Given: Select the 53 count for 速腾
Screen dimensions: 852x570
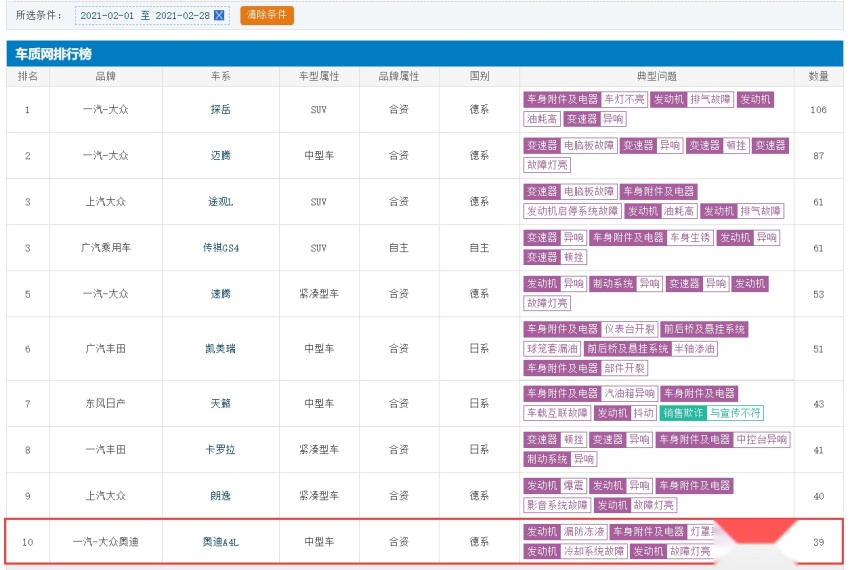Looking at the screenshot, I should click(818, 295).
